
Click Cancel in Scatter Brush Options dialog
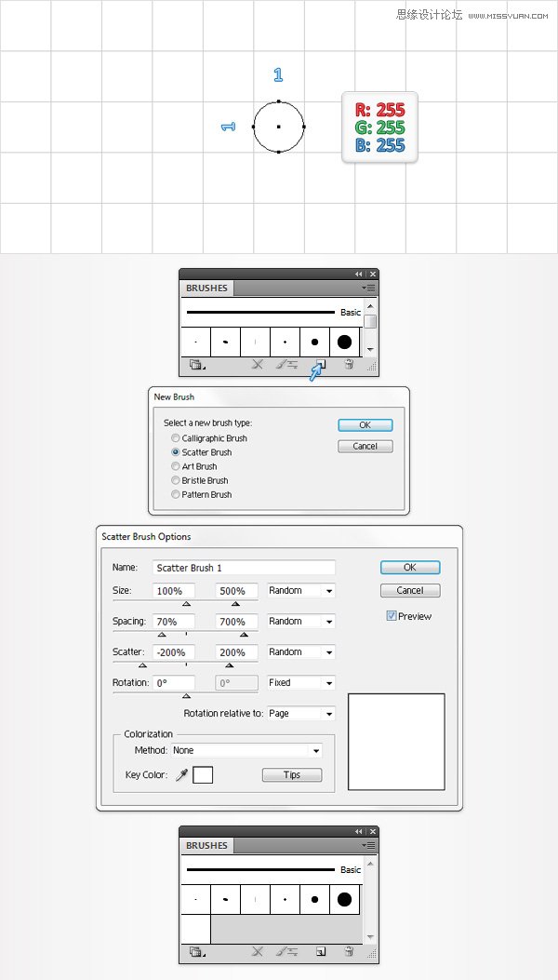(410, 590)
